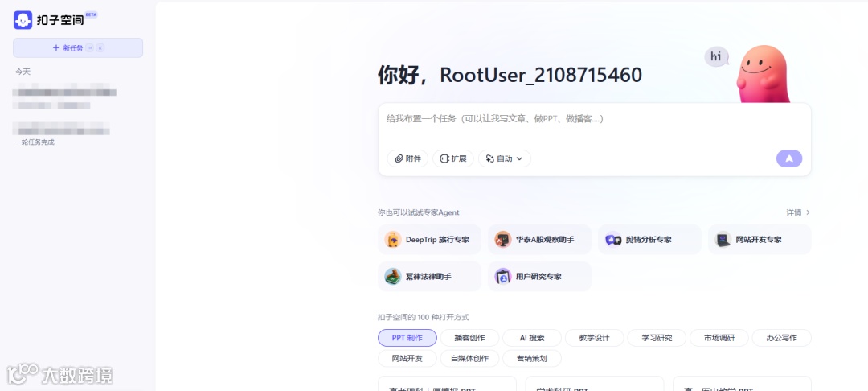Choose the 幂律法律助手 gavel icon
The image size is (868, 391).
[x=392, y=277]
